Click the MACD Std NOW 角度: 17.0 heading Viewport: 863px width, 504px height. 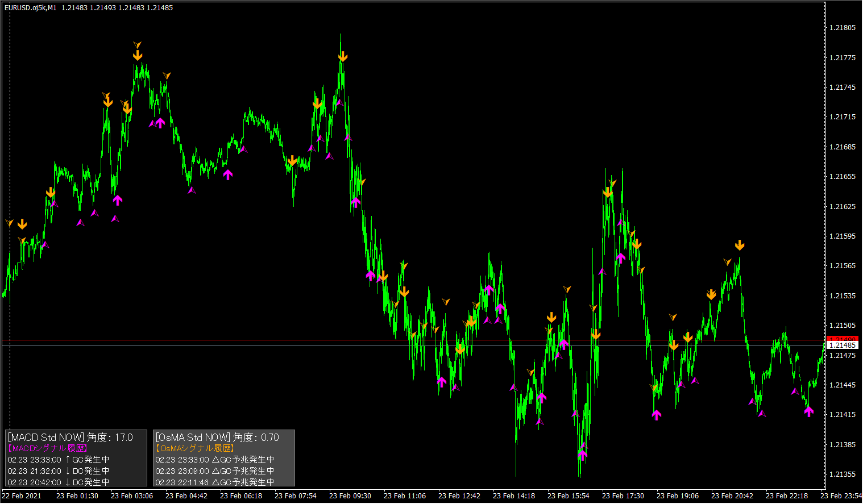tap(70, 438)
